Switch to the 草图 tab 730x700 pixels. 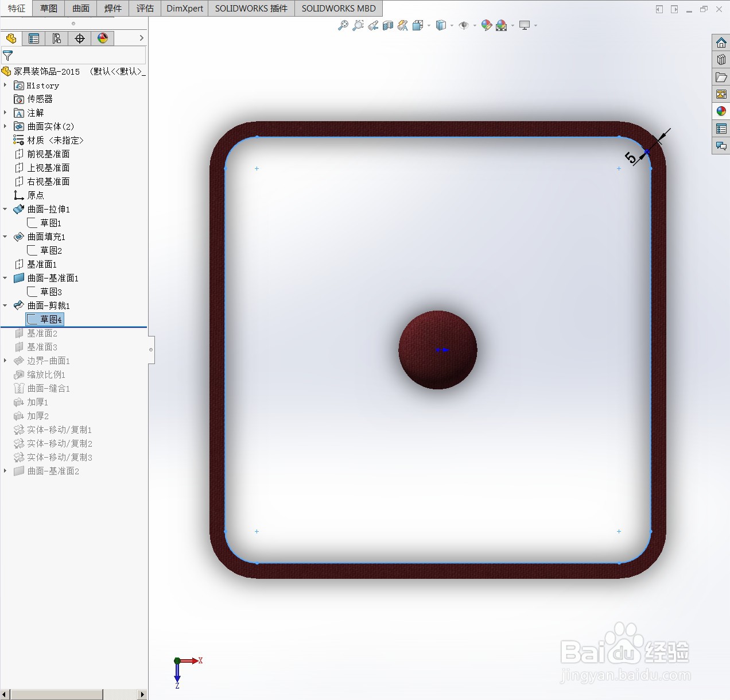(x=49, y=8)
